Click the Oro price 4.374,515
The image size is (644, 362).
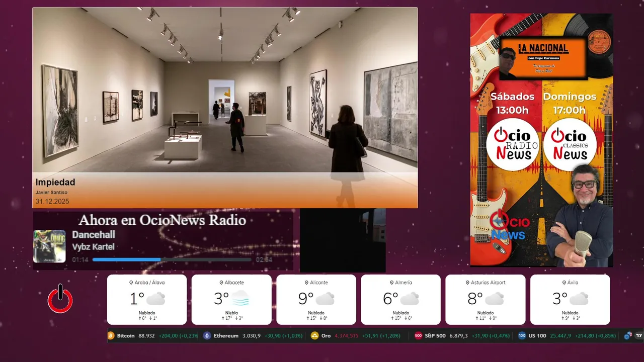pos(347,335)
